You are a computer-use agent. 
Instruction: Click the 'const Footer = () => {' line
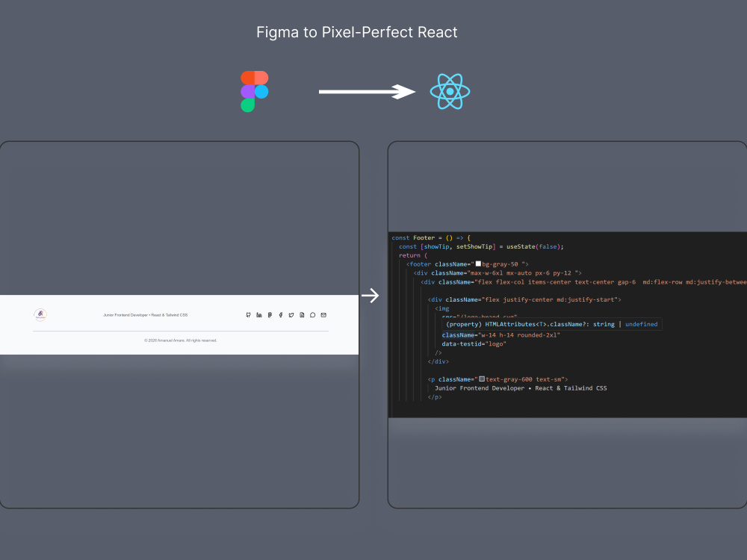click(x=431, y=237)
